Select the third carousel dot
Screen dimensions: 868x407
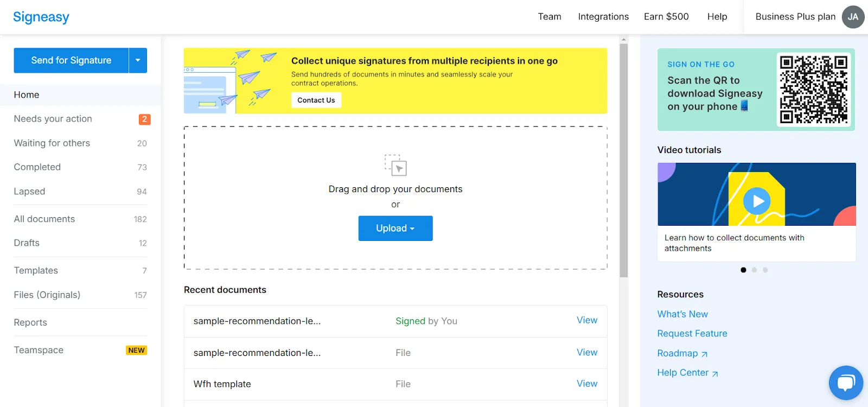[x=765, y=270]
